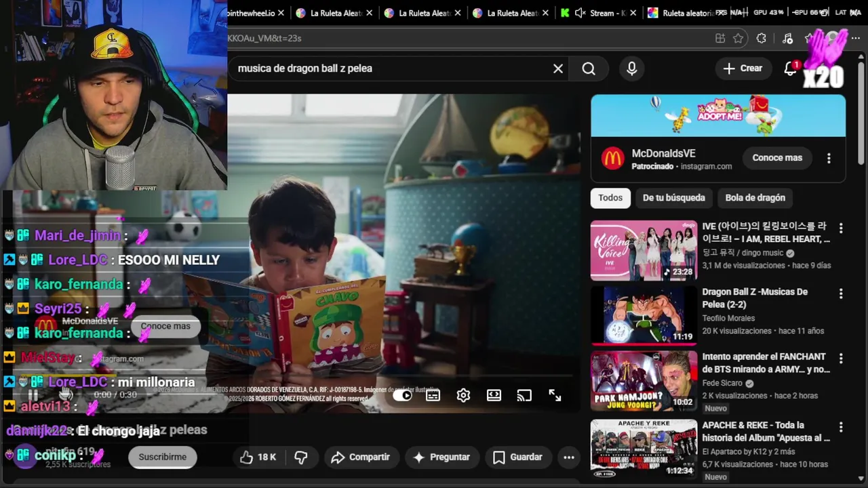This screenshot has width=868, height=488.
Task: Open the browser extensions puzzle icon
Action: 762,39
